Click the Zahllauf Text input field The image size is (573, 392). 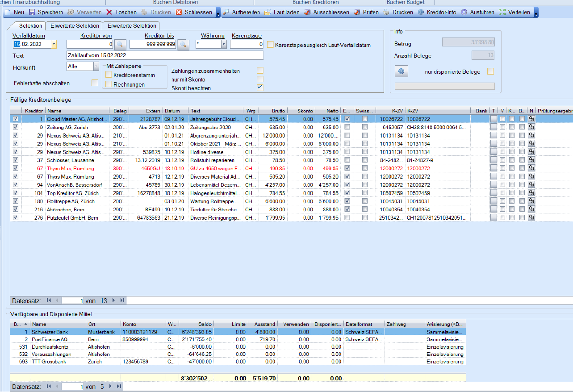tap(164, 55)
